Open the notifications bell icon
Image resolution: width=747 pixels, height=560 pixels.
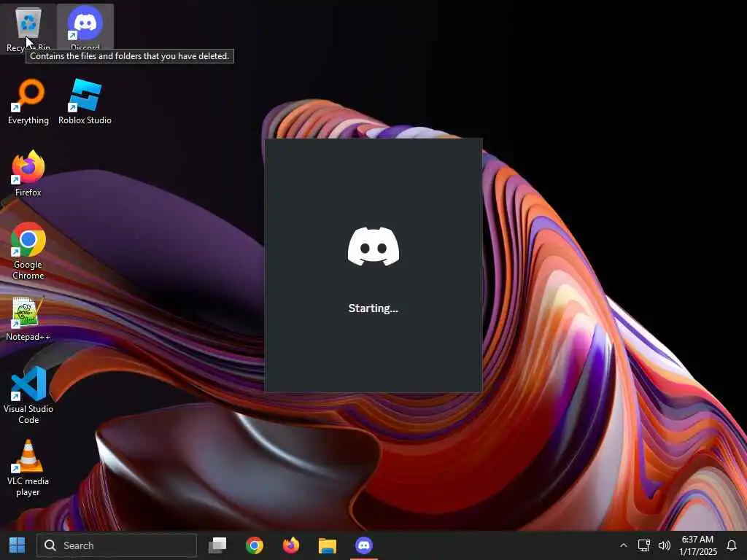(732, 545)
